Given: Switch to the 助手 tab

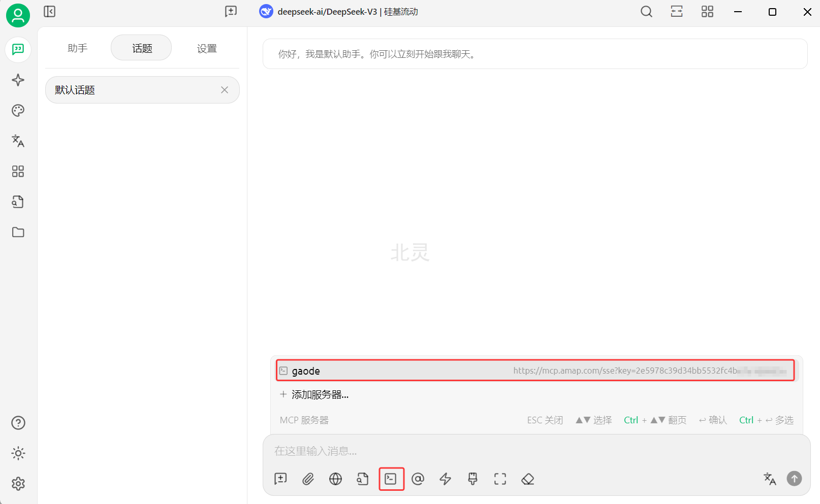Looking at the screenshot, I should coord(77,48).
